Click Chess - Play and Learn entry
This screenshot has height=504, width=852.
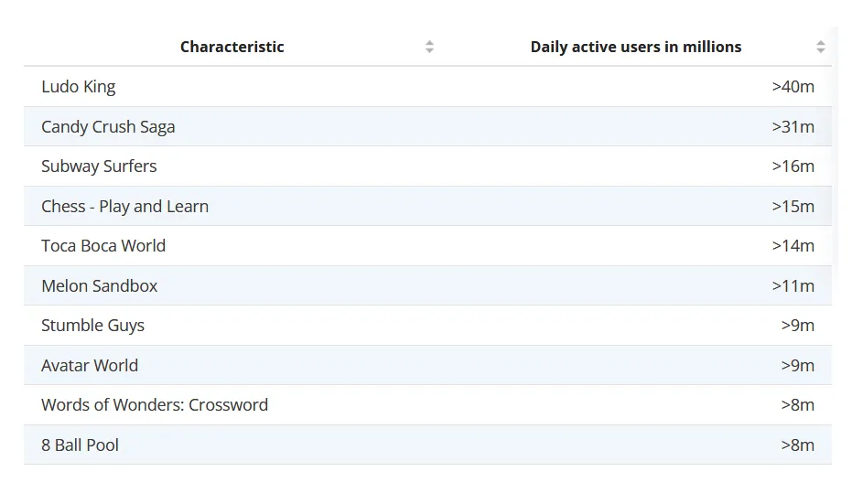coord(124,207)
